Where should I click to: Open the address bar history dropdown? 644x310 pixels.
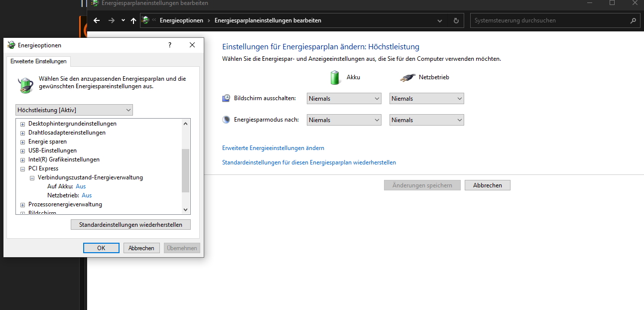(x=440, y=21)
